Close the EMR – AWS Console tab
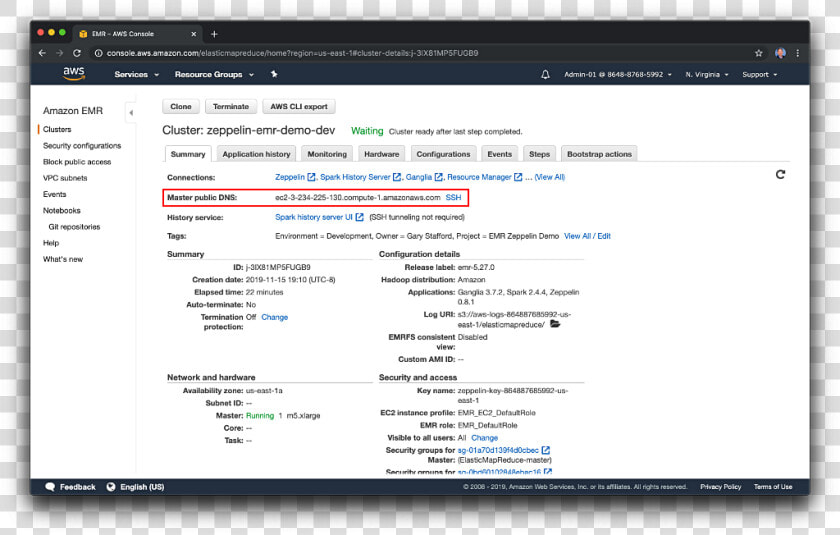The height and width of the screenshot is (535, 840). [193, 34]
